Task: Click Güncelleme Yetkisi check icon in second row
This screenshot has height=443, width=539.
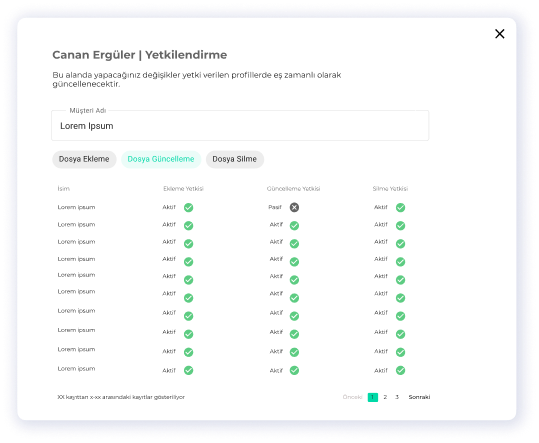Action: click(x=294, y=225)
